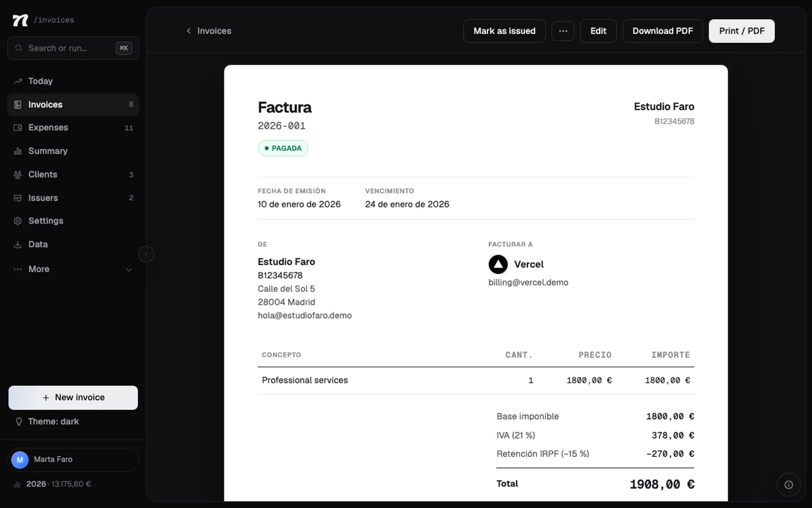
Task: Click the app logo in sidebar header
Action: 20,20
